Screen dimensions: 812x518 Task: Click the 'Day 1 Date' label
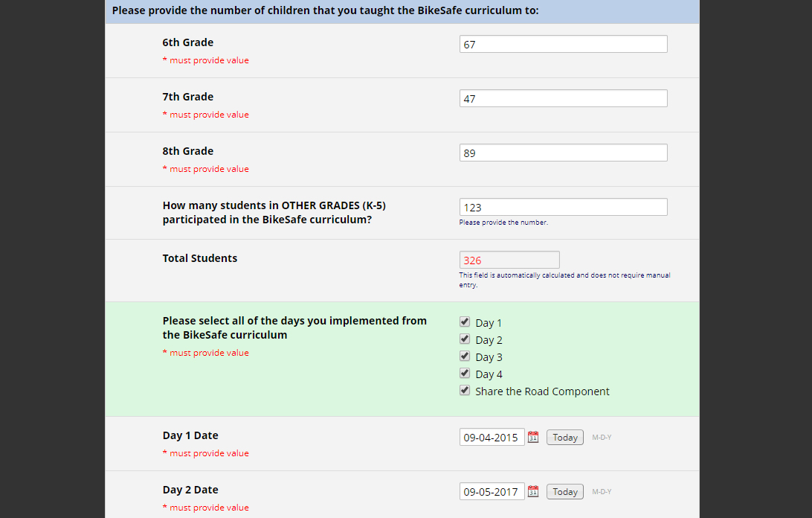pos(190,435)
